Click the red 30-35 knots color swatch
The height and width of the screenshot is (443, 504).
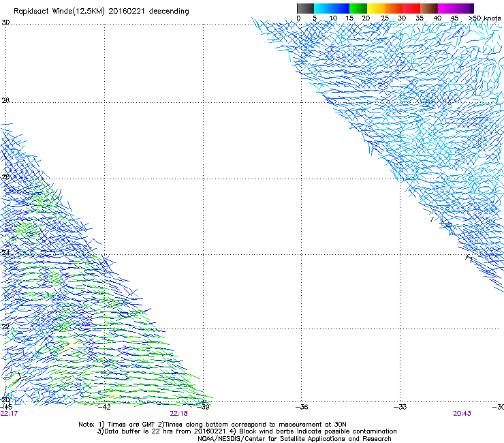point(411,8)
